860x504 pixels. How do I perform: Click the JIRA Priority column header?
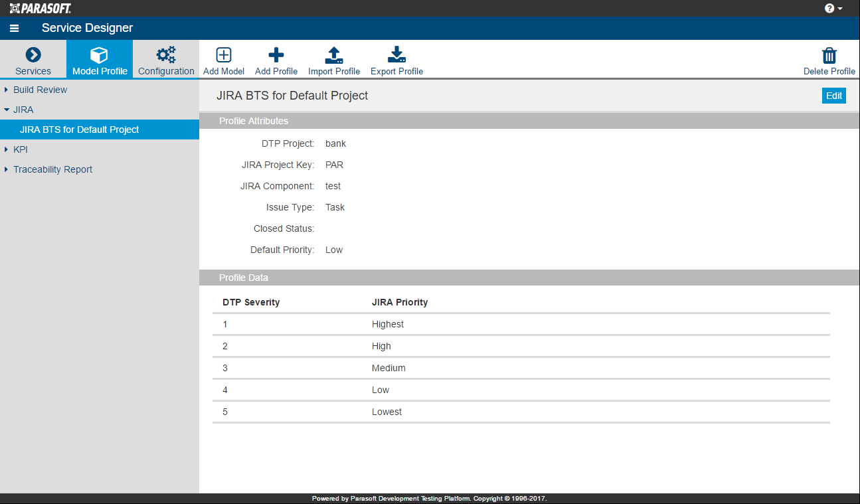coord(400,302)
